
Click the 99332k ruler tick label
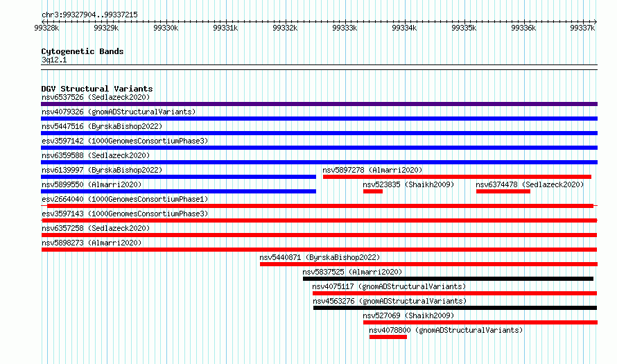click(x=285, y=28)
